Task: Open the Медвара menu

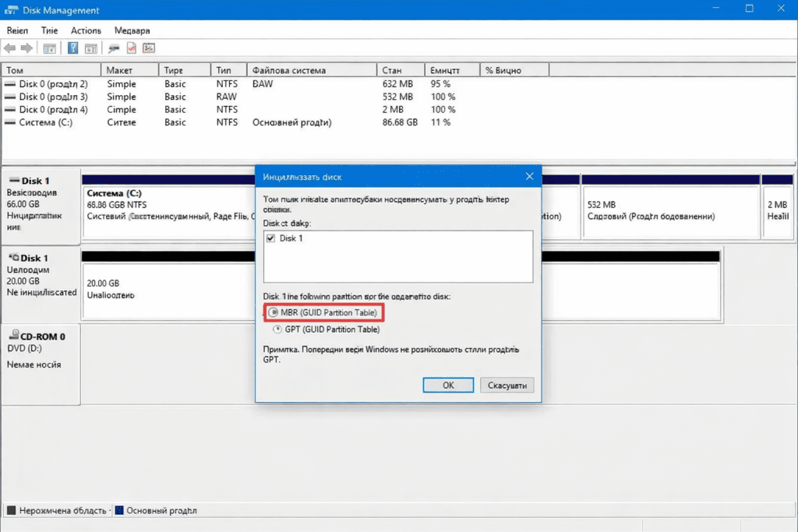Action: 132,30
